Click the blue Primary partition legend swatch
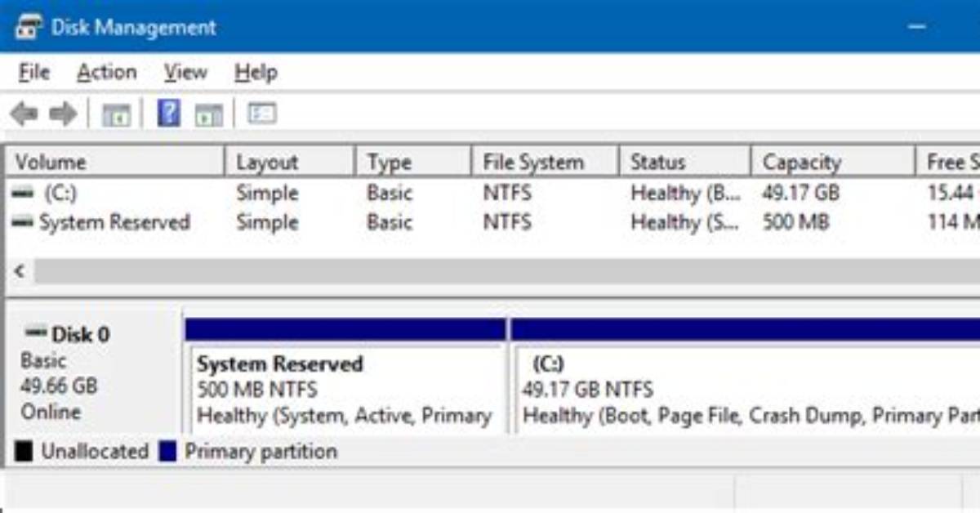 point(167,452)
